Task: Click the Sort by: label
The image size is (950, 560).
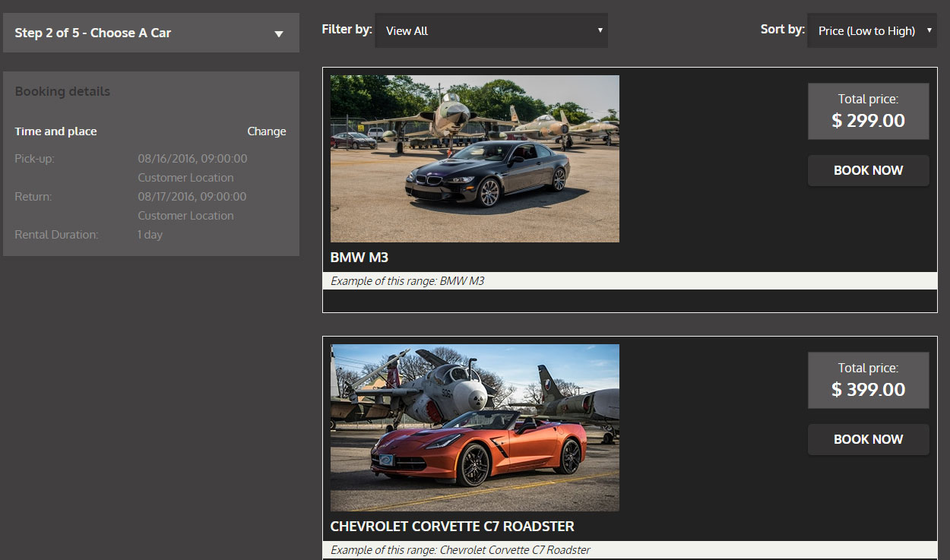Action: point(783,30)
